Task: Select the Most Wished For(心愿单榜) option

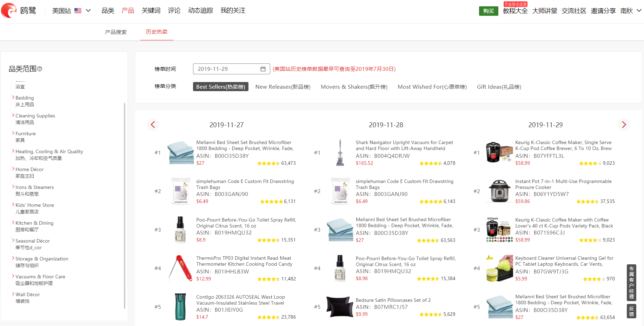Action: (432, 87)
